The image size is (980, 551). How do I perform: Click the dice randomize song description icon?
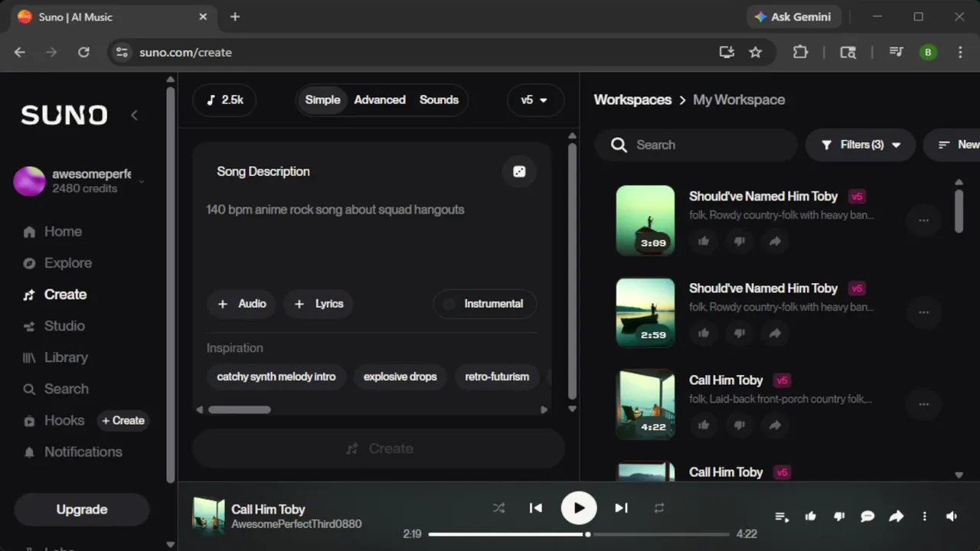pos(519,171)
